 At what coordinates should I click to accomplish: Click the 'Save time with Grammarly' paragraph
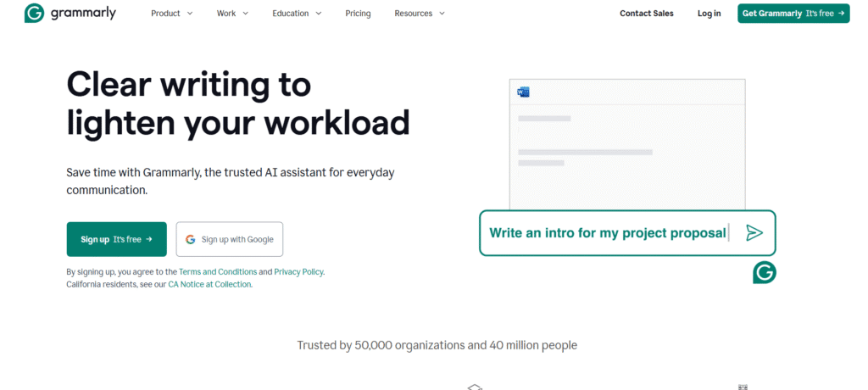[x=231, y=181]
